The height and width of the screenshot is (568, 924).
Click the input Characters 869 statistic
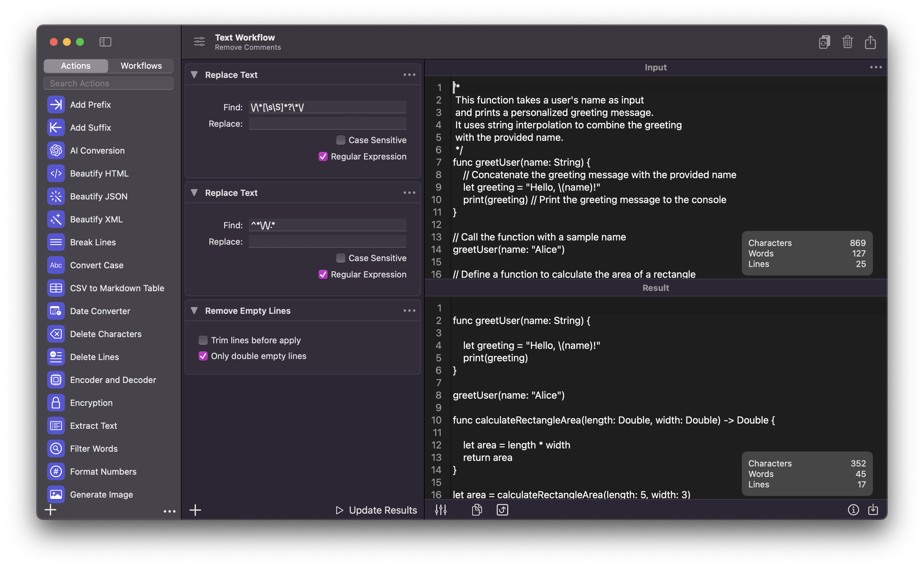pyautogui.click(x=806, y=243)
